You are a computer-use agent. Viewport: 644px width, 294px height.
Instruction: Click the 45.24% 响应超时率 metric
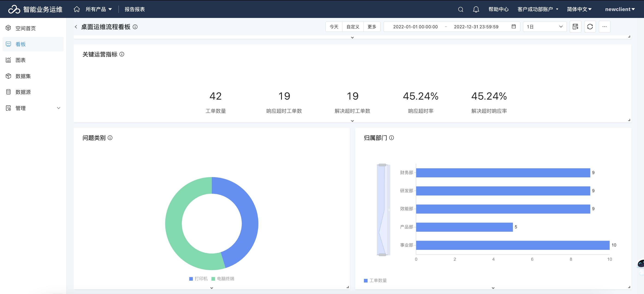[421, 102]
